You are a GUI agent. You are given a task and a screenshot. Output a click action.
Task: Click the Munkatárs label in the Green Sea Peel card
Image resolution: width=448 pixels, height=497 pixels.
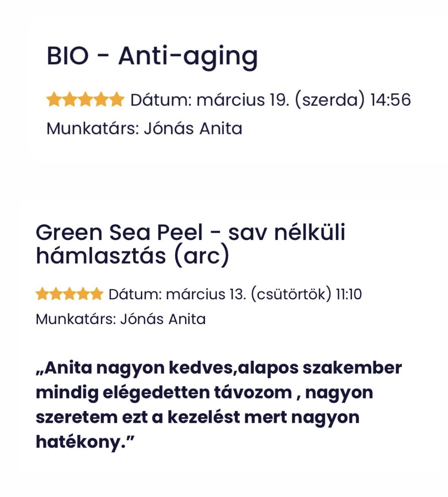[x=75, y=319]
